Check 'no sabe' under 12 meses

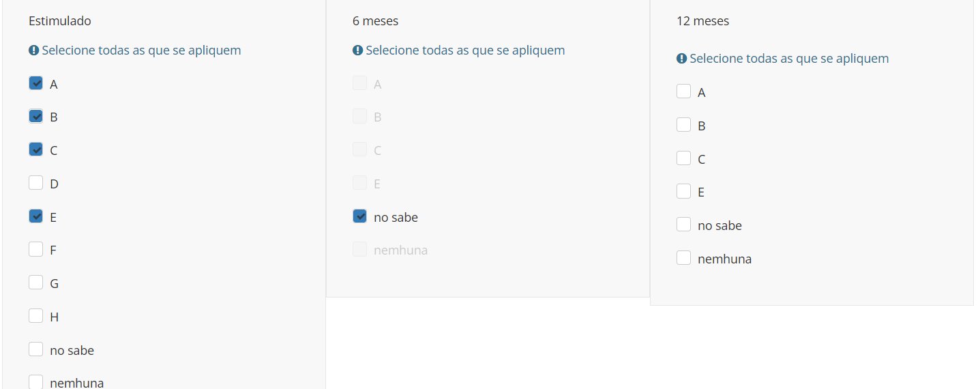coord(684,225)
